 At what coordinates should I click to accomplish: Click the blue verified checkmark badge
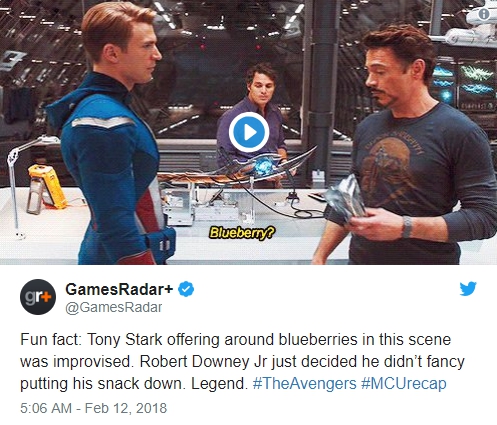pos(186,289)
